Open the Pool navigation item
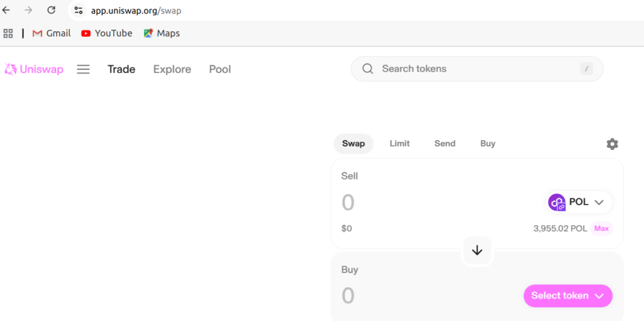The width and height of the screenshot is (644, 321). click(x=220, y=69)
